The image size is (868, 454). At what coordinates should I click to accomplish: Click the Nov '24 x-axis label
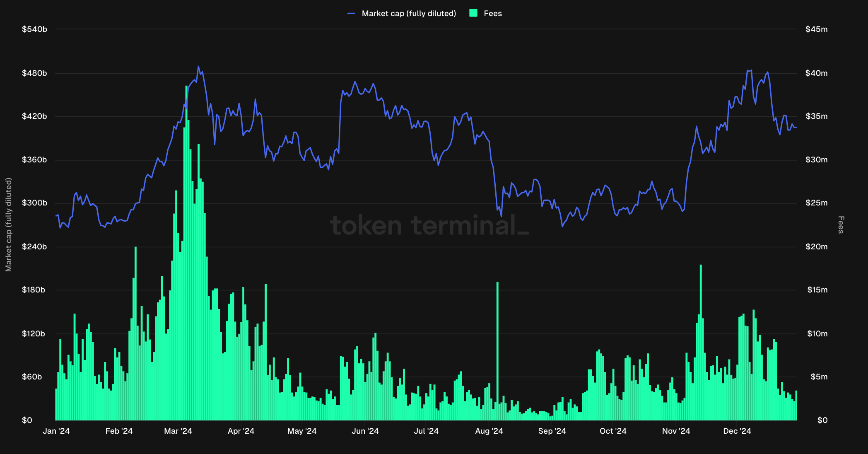[676, 431]
